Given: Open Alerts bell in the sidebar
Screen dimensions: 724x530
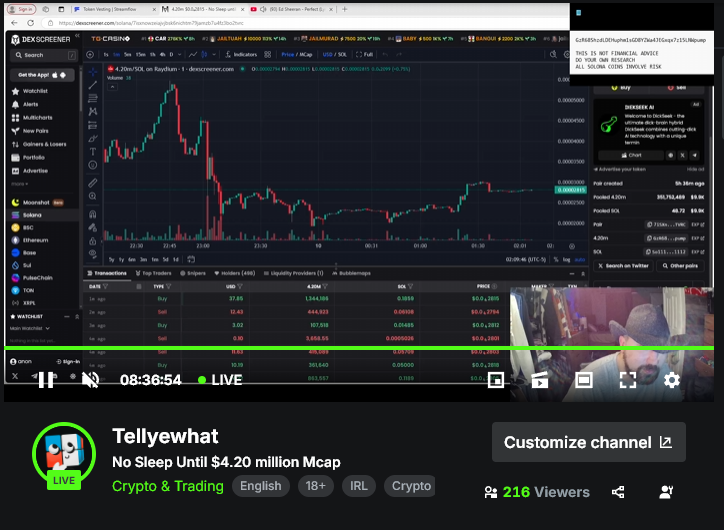Looking at the screenshot, I should tap(25, 104).
